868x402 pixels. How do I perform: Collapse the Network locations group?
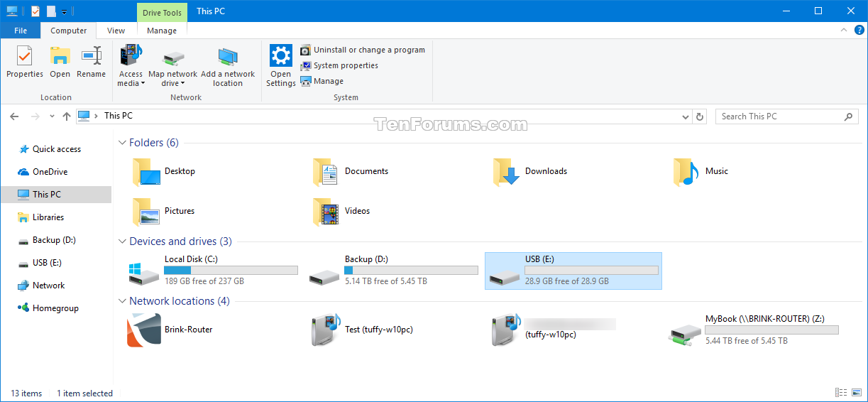tap(123, 301)
